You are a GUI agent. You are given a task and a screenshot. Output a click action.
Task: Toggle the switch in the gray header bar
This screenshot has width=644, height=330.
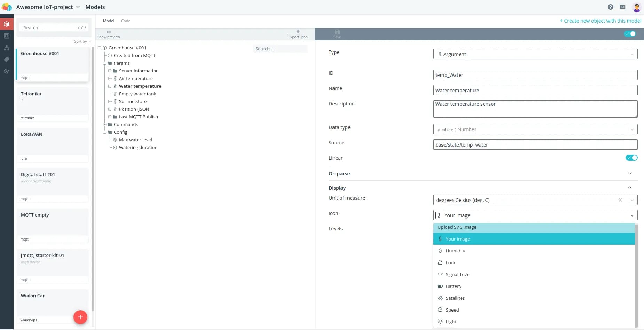(x=630, y=34)
